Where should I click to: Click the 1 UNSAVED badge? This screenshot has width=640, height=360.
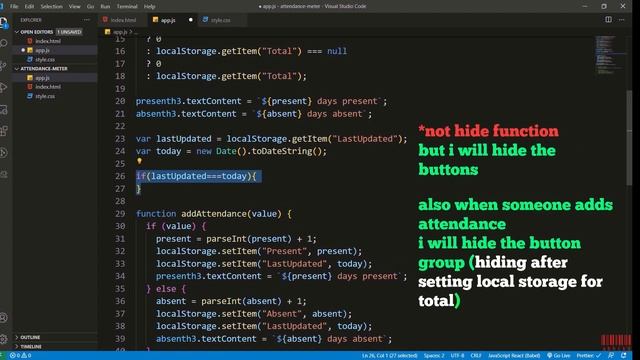tap(69, 32)
